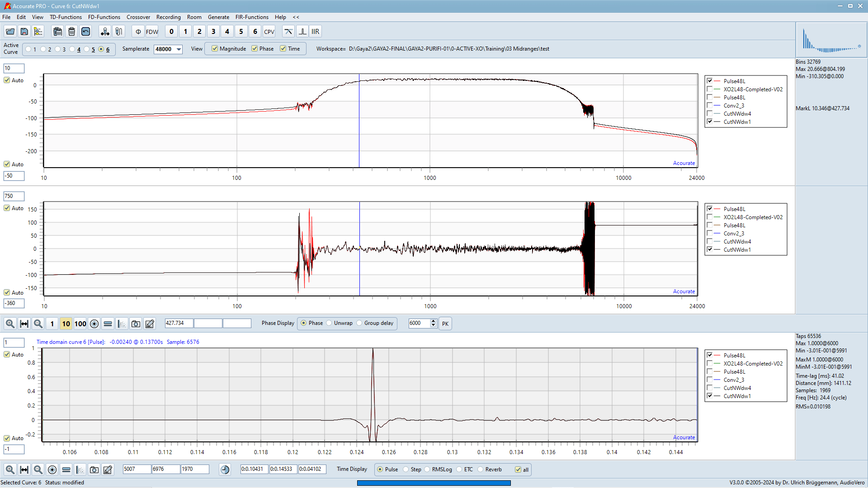Viewport: 868px width, 488px height.
Task: Open the workspace tree icon
Action: [x=38, y=32]
